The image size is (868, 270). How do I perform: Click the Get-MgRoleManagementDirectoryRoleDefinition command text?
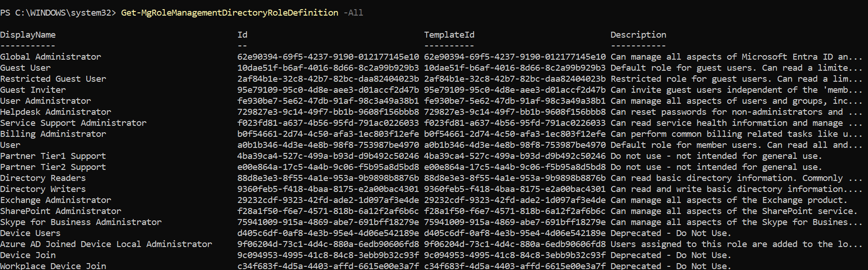point(229,13)
